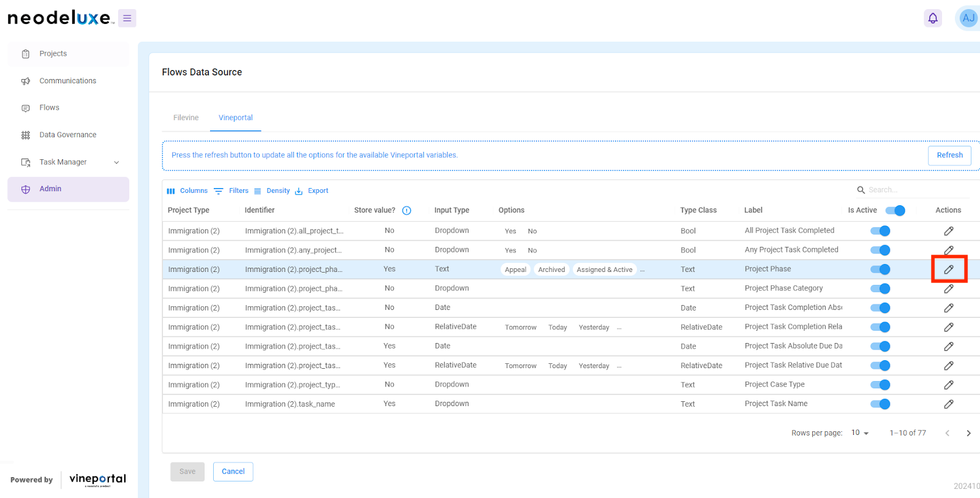The height and width of the screenshot is (498, 980).
Task: Click the Immigration (2).task_name identifier cell
Action: click(290, 404)
